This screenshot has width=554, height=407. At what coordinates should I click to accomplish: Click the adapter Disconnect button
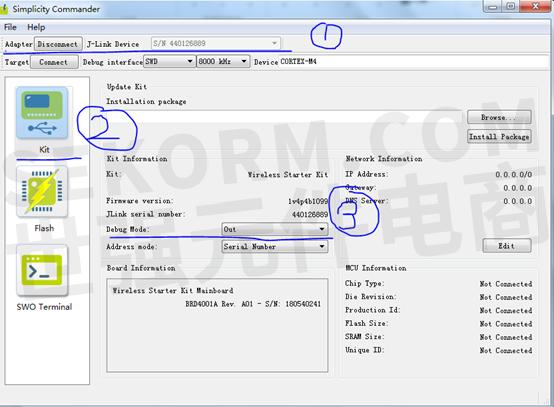(58, 44)
